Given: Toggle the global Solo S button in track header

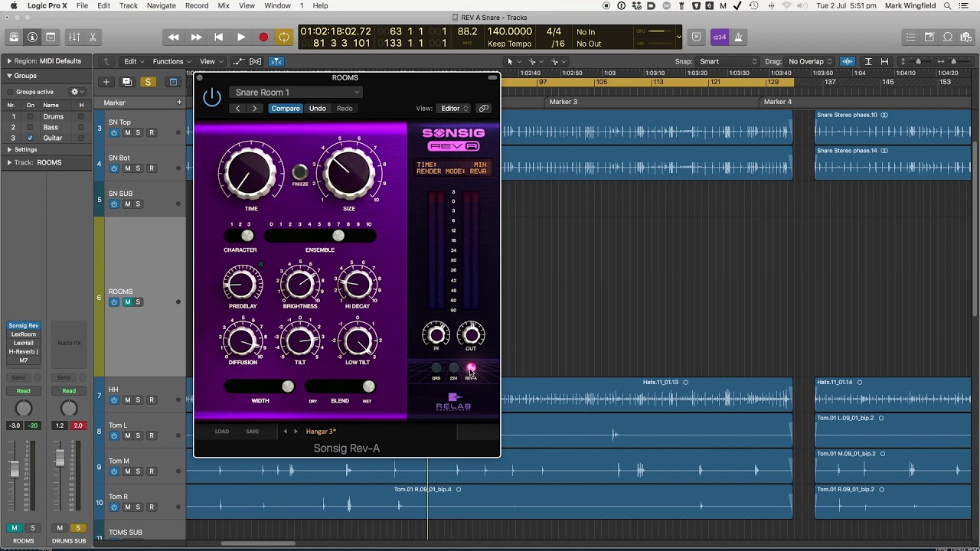Looking at the screenshot, I should (x=148, y=82).
